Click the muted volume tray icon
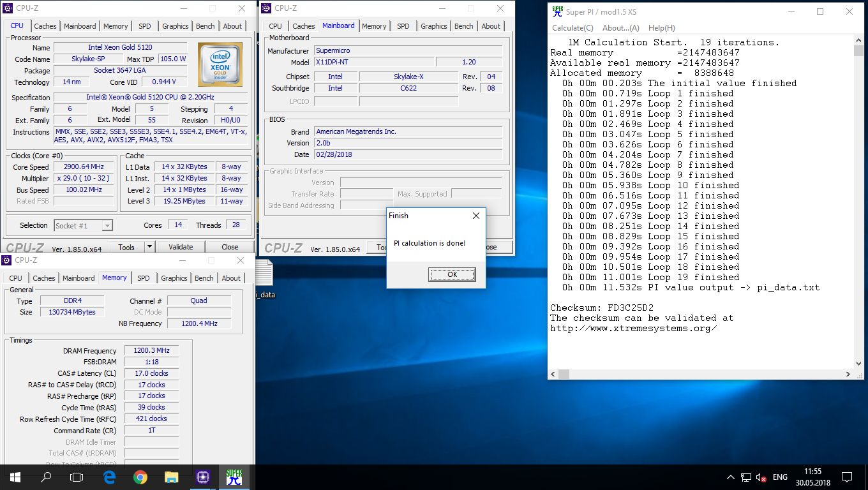 pyautogui.click(x=761, y=477)
